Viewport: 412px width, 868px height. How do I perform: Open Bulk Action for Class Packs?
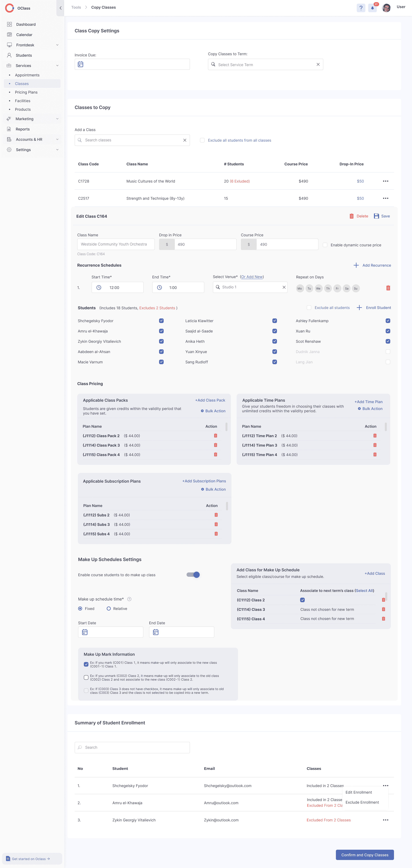pyautogui.click(x=213, y=411)
